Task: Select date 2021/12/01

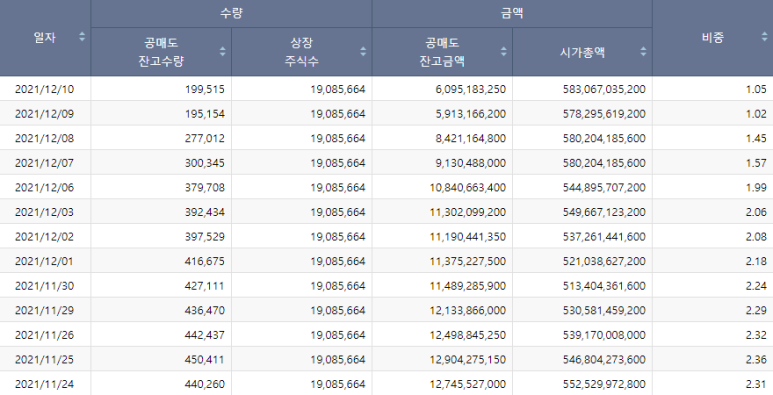Action: tap(44, 261)
